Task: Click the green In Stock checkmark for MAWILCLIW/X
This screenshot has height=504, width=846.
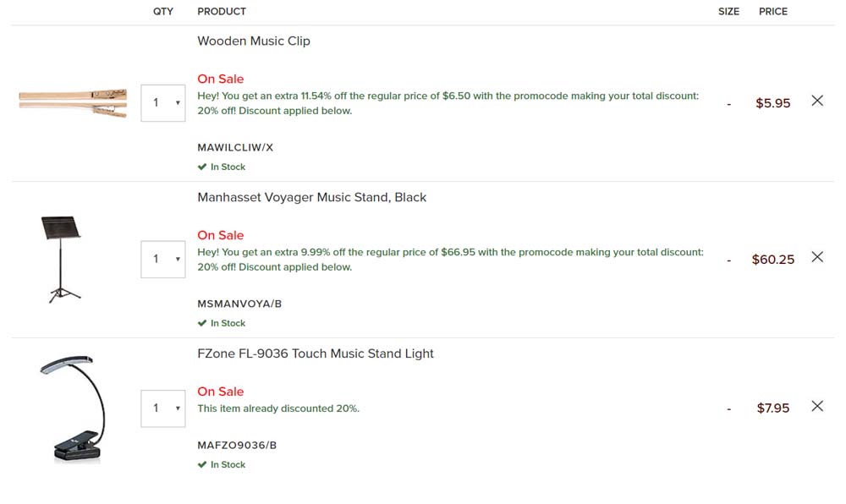Action: click(202, 167)
